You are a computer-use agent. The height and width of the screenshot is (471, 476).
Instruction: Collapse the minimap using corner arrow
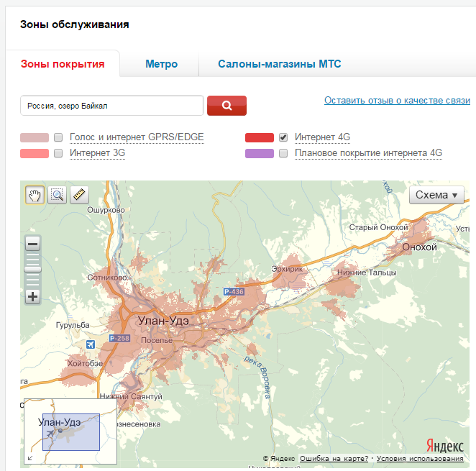tap(30, 457)
